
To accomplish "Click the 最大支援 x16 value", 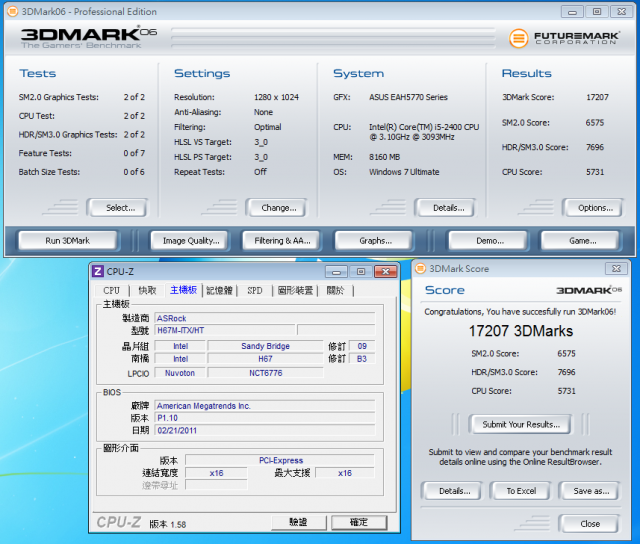I will click(x=345, y=473).
